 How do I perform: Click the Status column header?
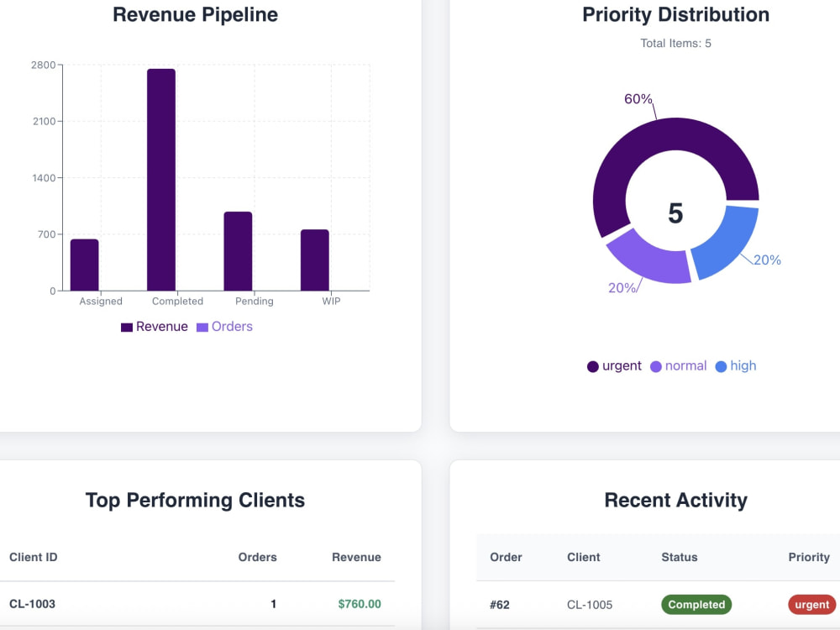point(680,557)
